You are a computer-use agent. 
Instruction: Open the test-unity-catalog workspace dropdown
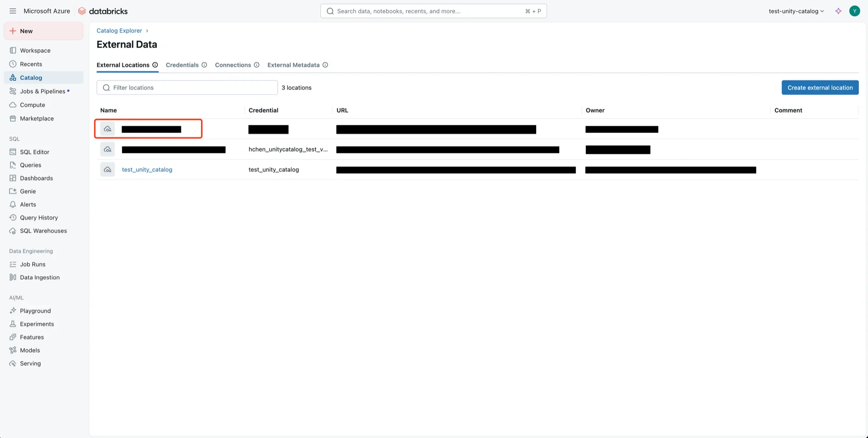(x=796, y=11)
